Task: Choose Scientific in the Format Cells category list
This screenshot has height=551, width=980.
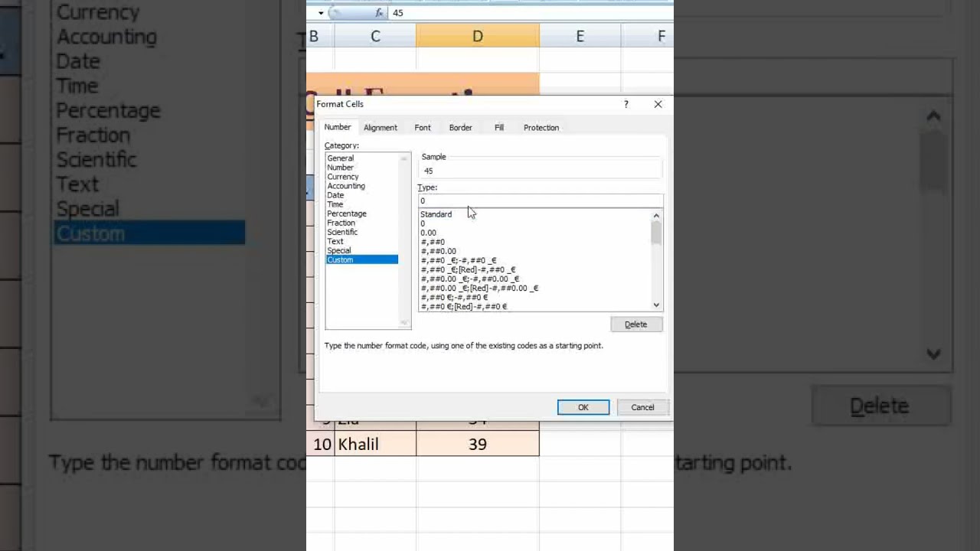Action: click(342, 232)
